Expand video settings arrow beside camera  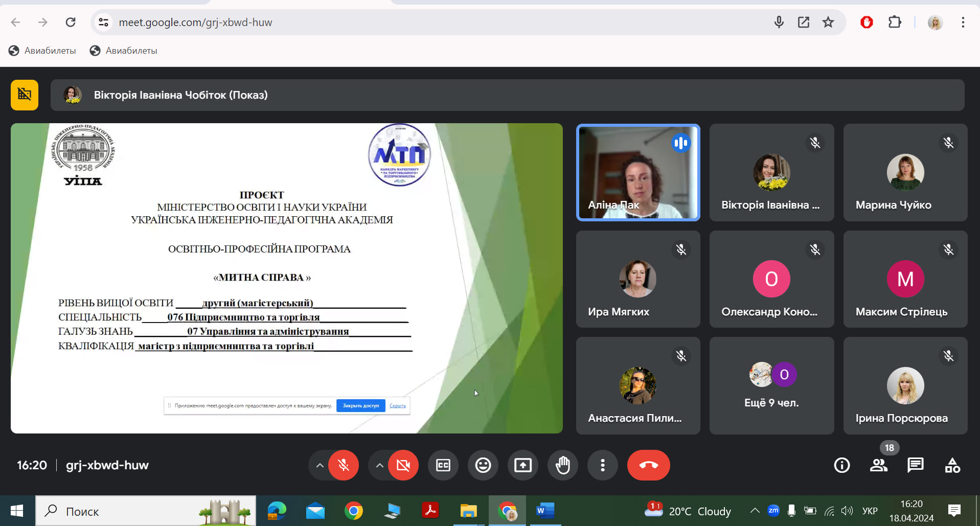pos(379,465)
